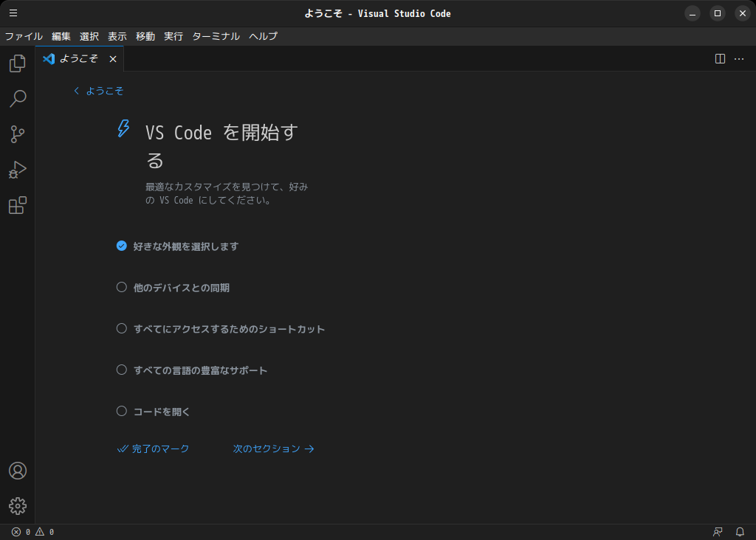The height and width of the screenshot is (540, 756).
Task: Open the Accounts menu icon
Action: click(18, 471)
